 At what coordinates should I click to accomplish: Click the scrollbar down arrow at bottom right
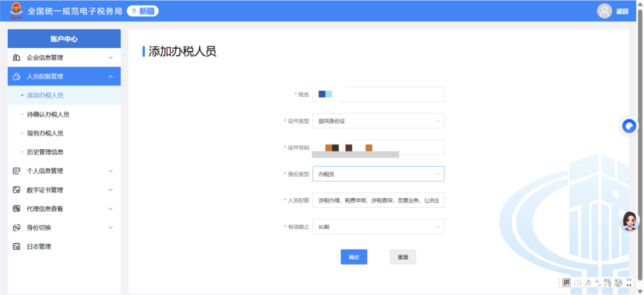click(640, 291)
